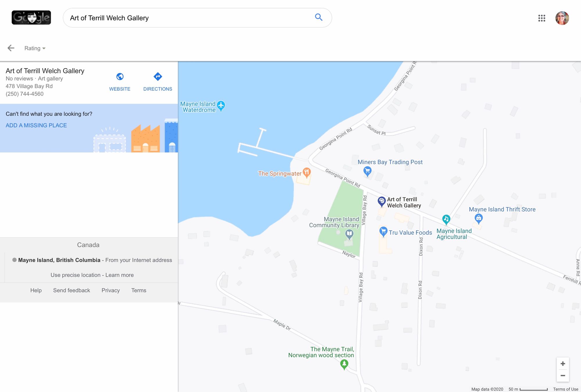Click the Art of Terrill Welch Gallery map pin
This screenshot has width=581, height=392.
pyautogui.click(x=381, y=202)
